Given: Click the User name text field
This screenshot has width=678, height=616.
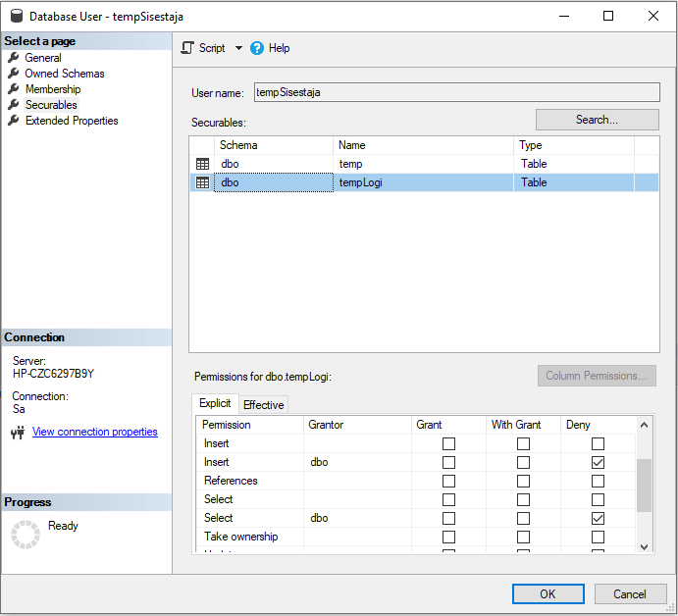Looking at the screenshot, I should pyautogui.click(x=456, y=92).
